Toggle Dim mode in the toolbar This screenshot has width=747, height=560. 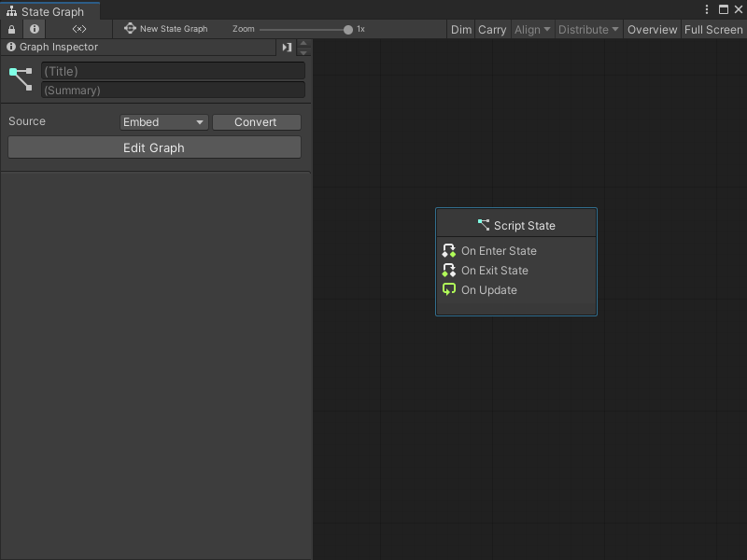(460, 29)
